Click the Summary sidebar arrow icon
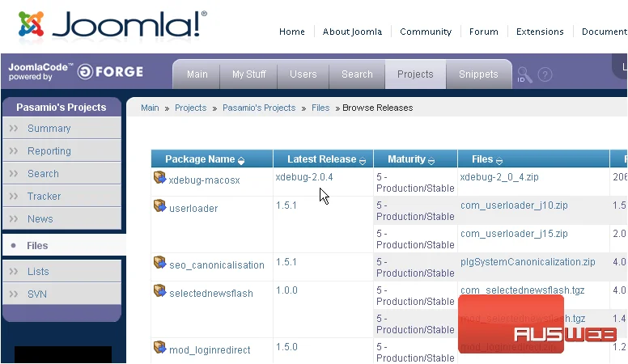Screen dimensions: 628x364 14,128
